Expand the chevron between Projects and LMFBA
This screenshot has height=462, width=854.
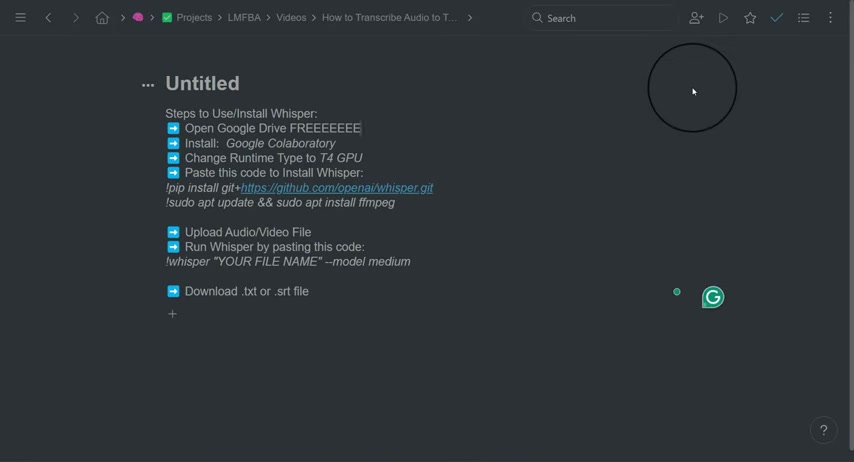[x=219, y=18]
